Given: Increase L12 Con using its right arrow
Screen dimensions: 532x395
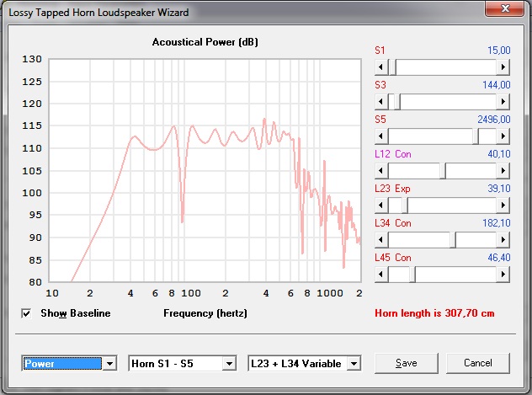Looking at the screenshot, I should click(x=503, y=170).
